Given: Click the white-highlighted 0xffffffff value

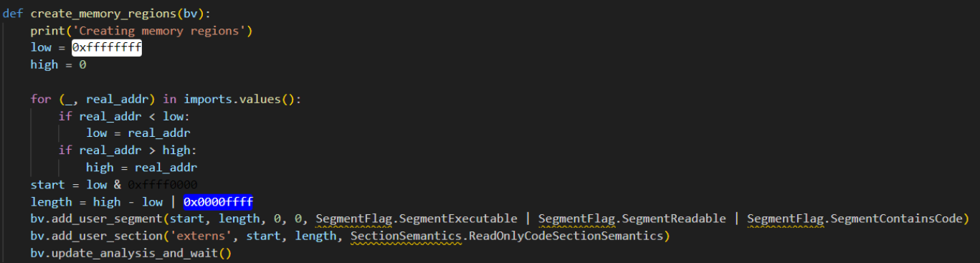Looking at the screenshot, I should click(106, 47).
